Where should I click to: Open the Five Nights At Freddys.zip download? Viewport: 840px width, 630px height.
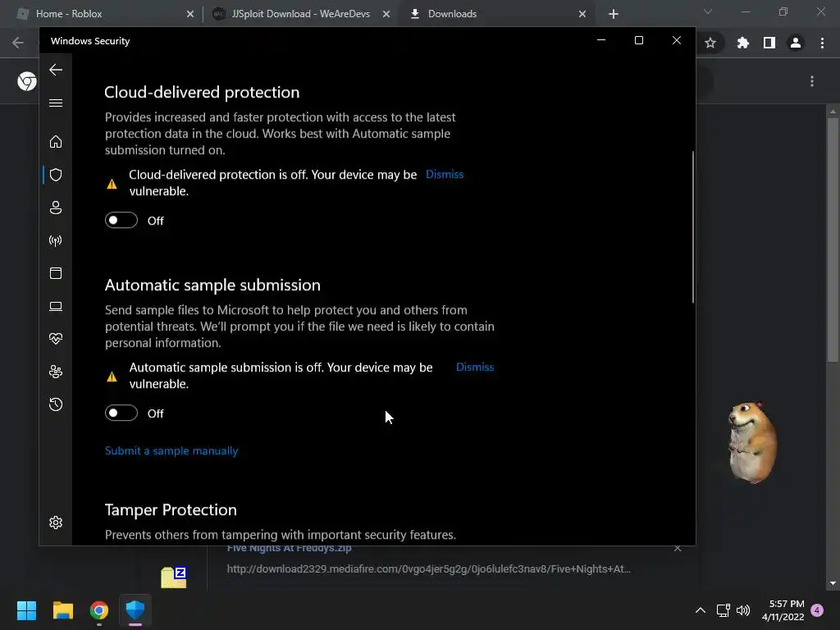click(290, 549)
